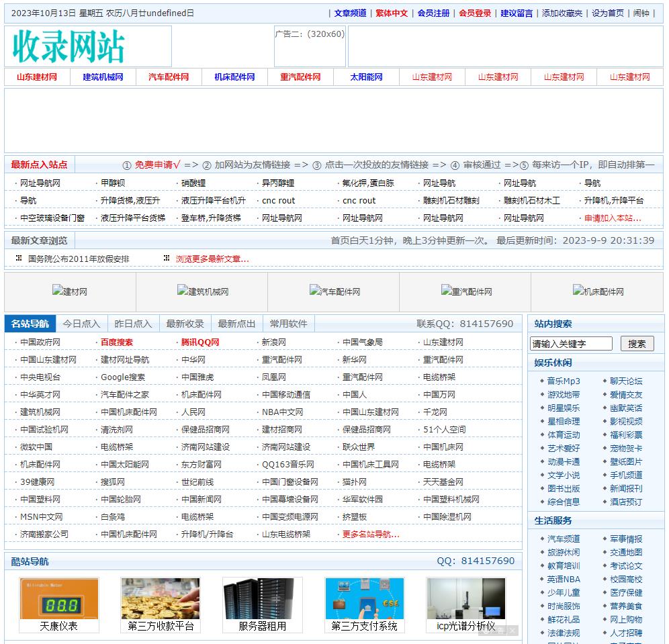Open 太阳能网 in the navigation bar
669x644 pixels.
367,77
